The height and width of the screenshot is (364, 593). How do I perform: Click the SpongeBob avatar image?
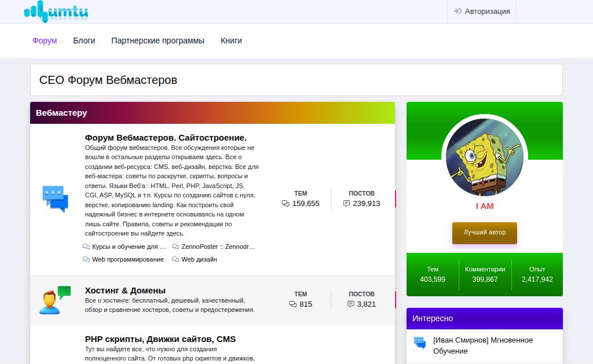485,157
